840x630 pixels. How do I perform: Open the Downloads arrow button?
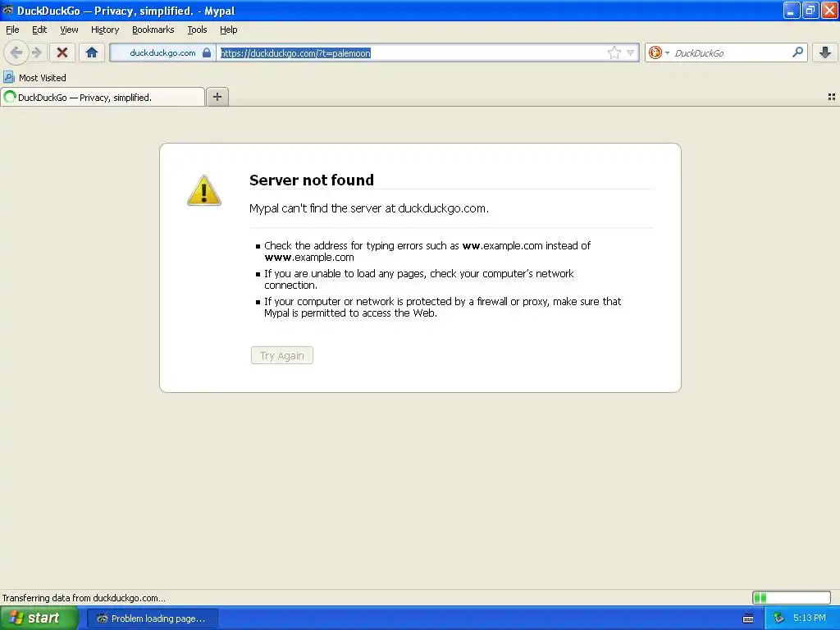825,52
